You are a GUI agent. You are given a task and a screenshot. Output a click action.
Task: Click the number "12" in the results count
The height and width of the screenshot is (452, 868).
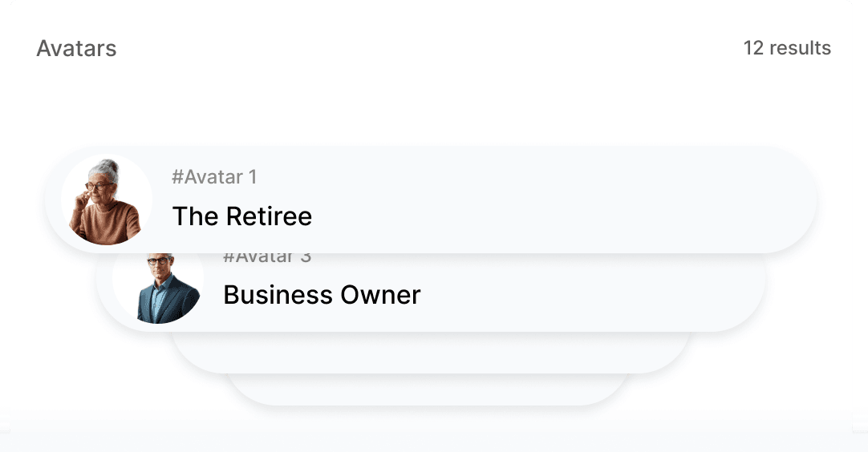pyautogui.click(x=753, y=48)
